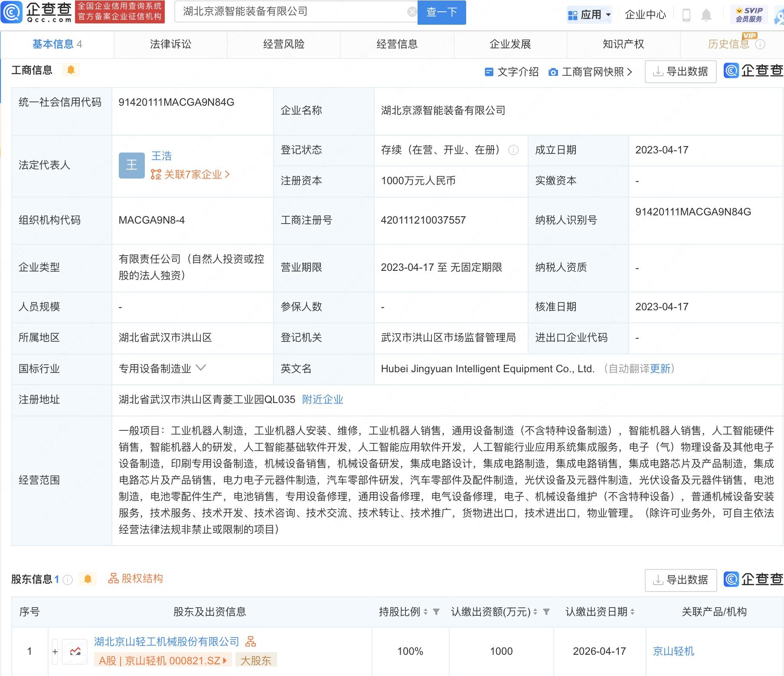Screen dimensions: 784x676
Task: Switch to the 经营风险 tab
Action: (284, 44)
